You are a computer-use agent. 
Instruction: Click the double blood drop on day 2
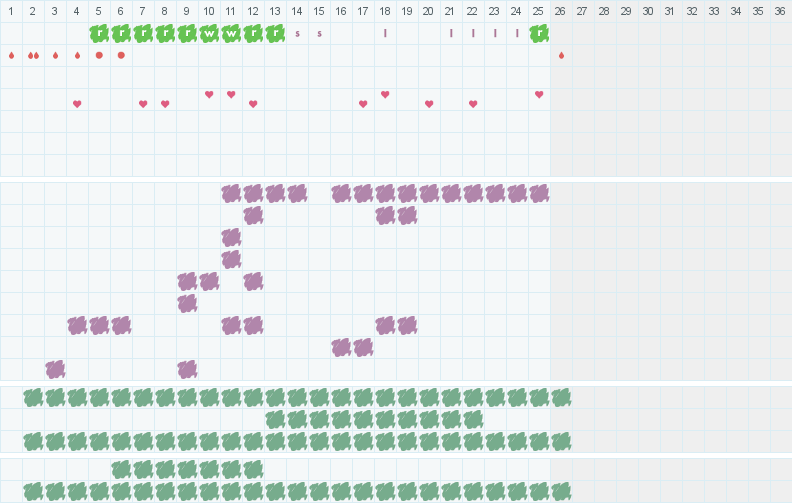point(33,55)
